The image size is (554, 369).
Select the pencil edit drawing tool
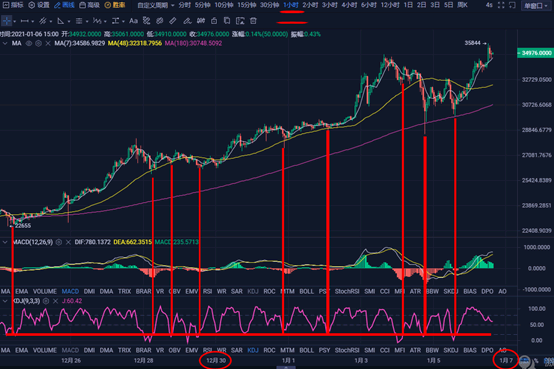pyautogui.click(x=187, y=21)
